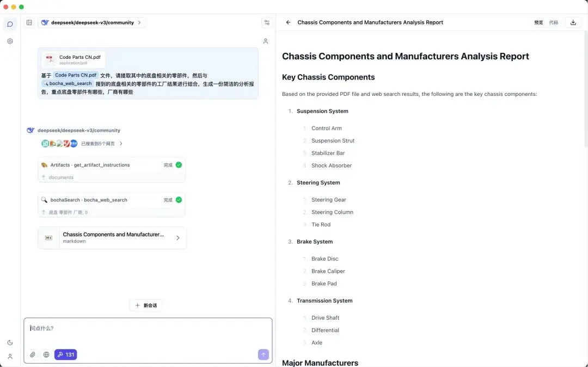
Task: Download the analysis report
Action: click(573, 23)
